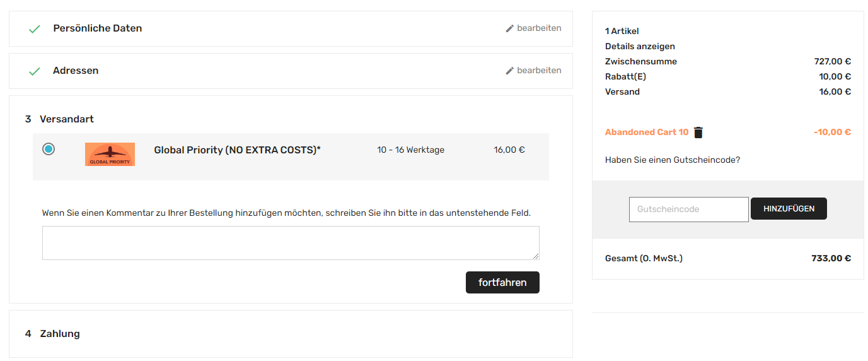Click the green checkmark beside Adressen
This screenshot has width=868, height=361.
point(35,71)
